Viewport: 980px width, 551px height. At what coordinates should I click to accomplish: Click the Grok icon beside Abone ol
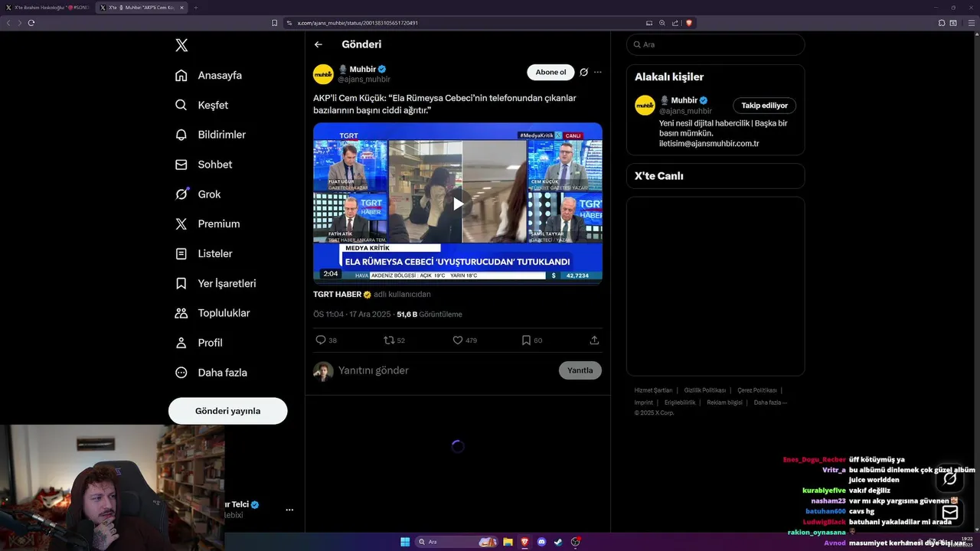pos(583,72)
